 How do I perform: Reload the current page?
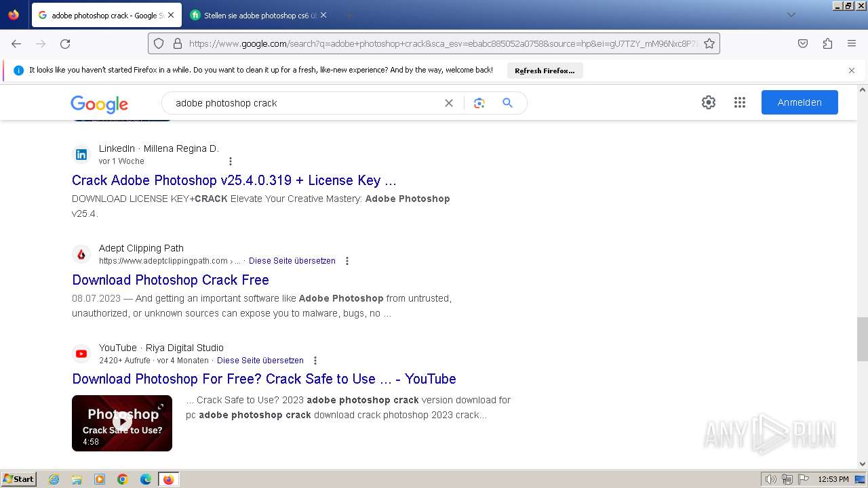point(65,43)
